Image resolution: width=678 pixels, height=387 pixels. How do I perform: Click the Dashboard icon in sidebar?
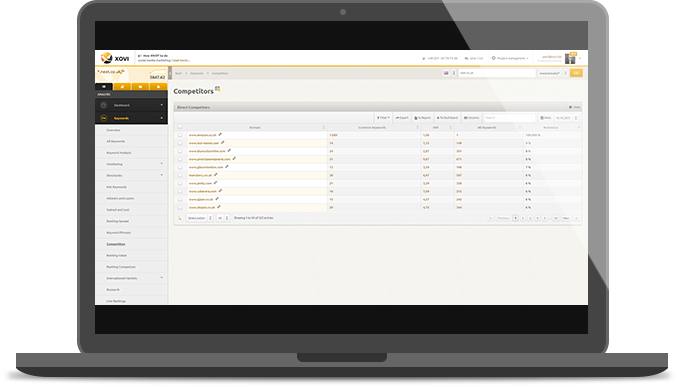pyautogui.click(x=103, y=105)
